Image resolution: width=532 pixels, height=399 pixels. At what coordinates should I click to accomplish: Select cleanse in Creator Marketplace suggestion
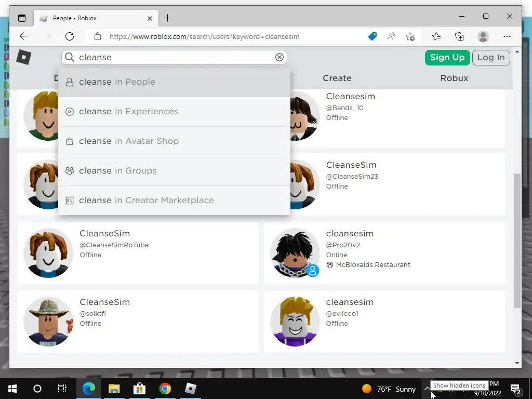pos(175,200)
